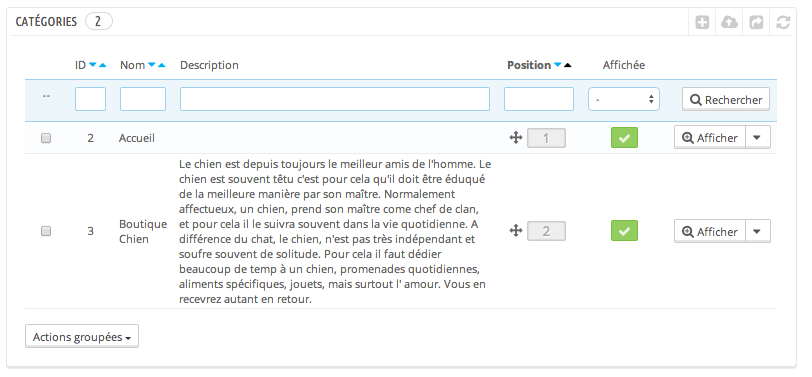
Task: Click Afficher for Boutique Chien
Action: 710,231
